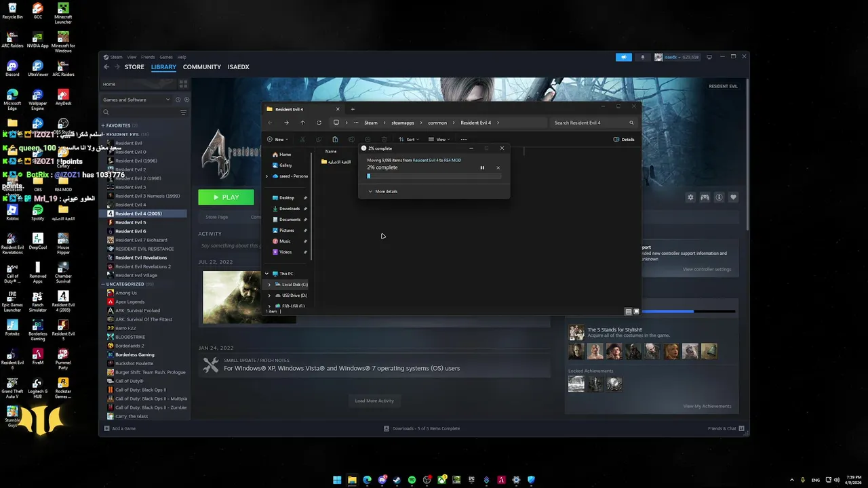Open controller settings gamepad icon

click(705, 197)
